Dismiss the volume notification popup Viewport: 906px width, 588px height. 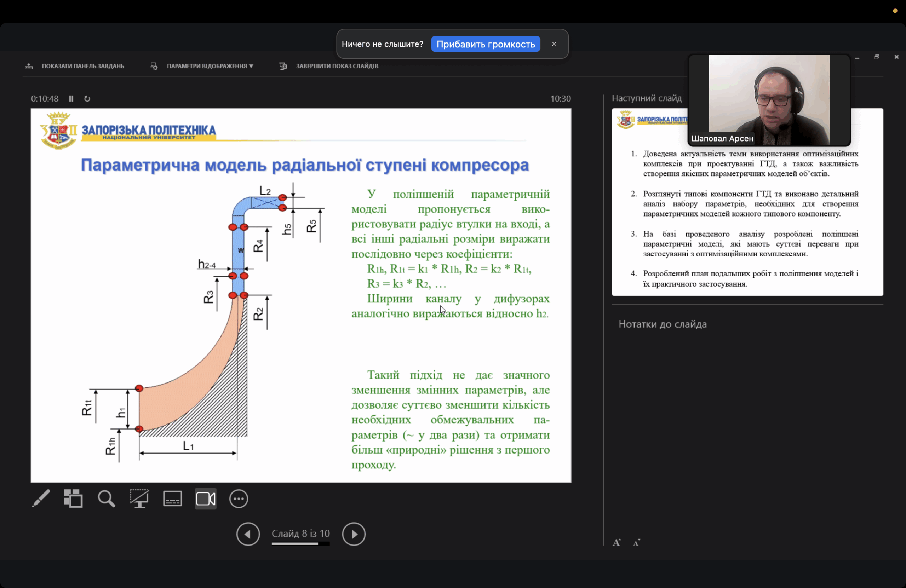point(554,44)
